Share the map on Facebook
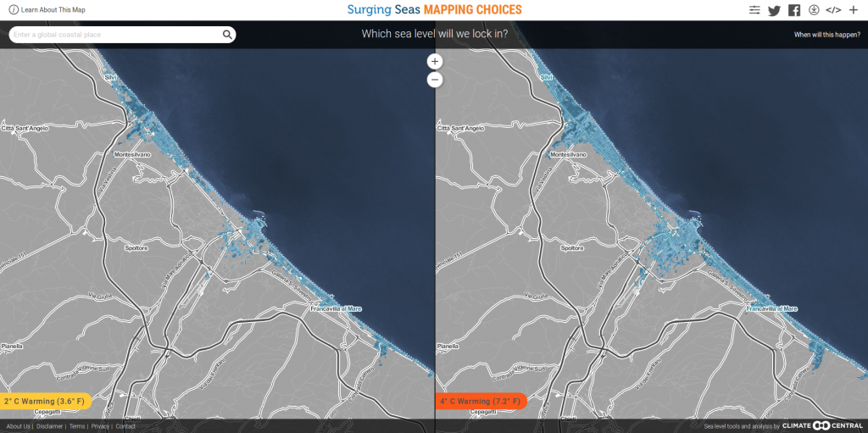This screenshot has width=868, height=433. click(x=794, y=10)
